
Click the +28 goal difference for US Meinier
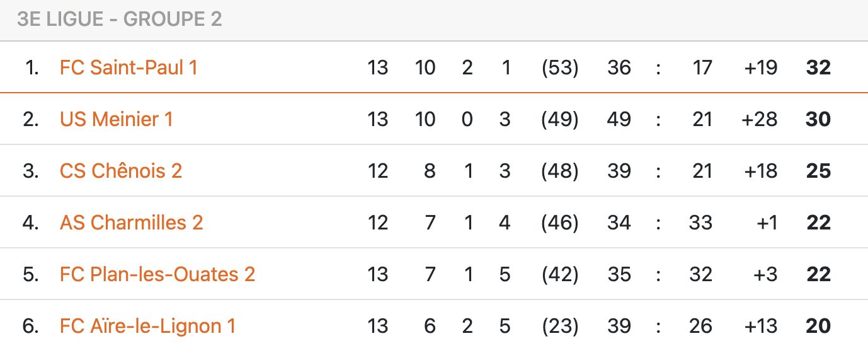[x=760, y=119]
